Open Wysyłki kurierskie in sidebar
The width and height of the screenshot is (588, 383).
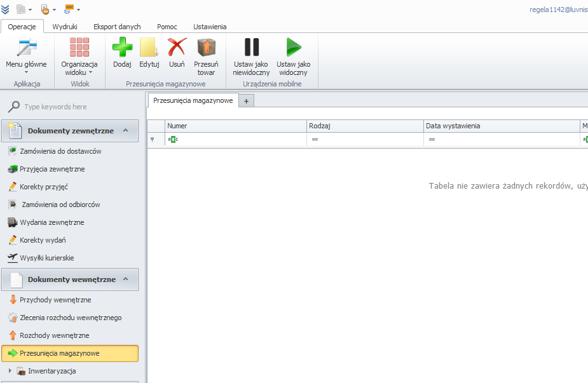click(46, 258)
